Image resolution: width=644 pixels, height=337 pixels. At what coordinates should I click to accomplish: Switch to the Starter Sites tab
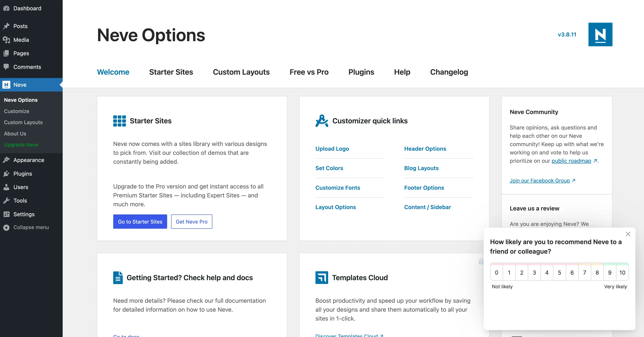(x=171, y=72)
